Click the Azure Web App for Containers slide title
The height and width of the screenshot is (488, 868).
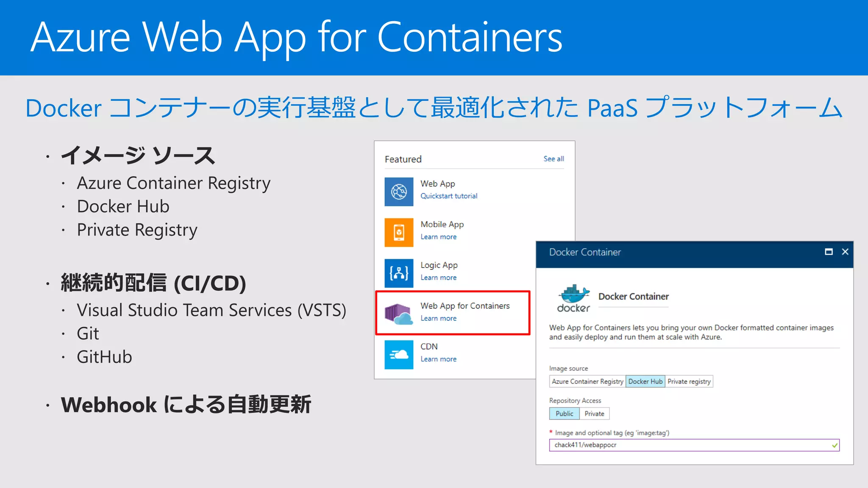[297, 38]
